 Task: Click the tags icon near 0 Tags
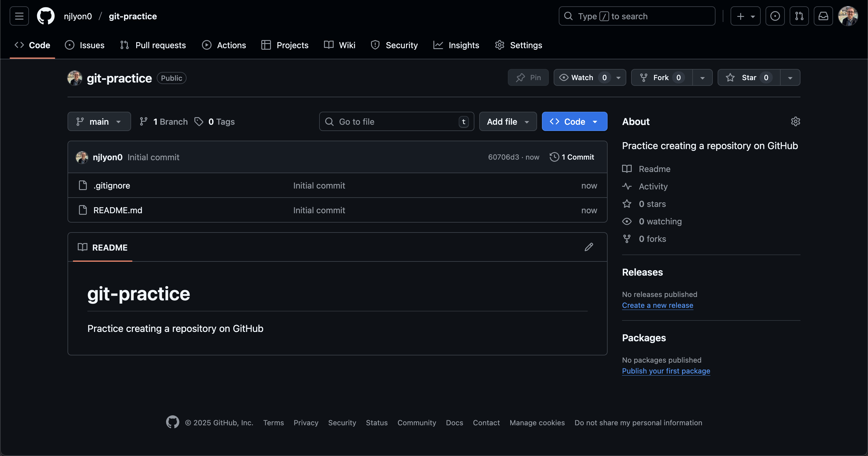click(x=199, y=122)
